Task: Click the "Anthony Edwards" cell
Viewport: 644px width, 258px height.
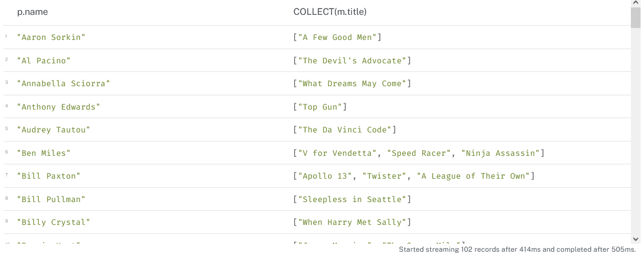Action: coord(58,107)
